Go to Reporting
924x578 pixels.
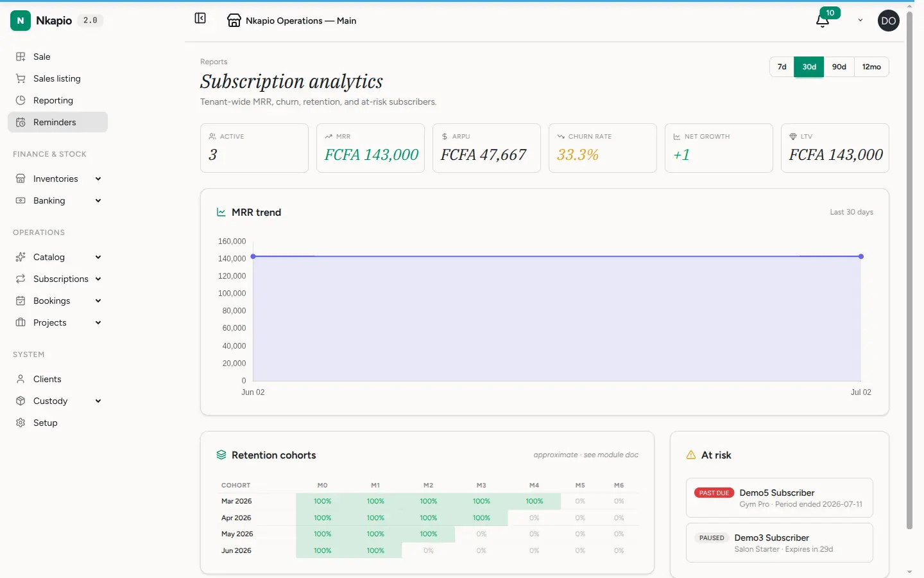tap(58, 100)
